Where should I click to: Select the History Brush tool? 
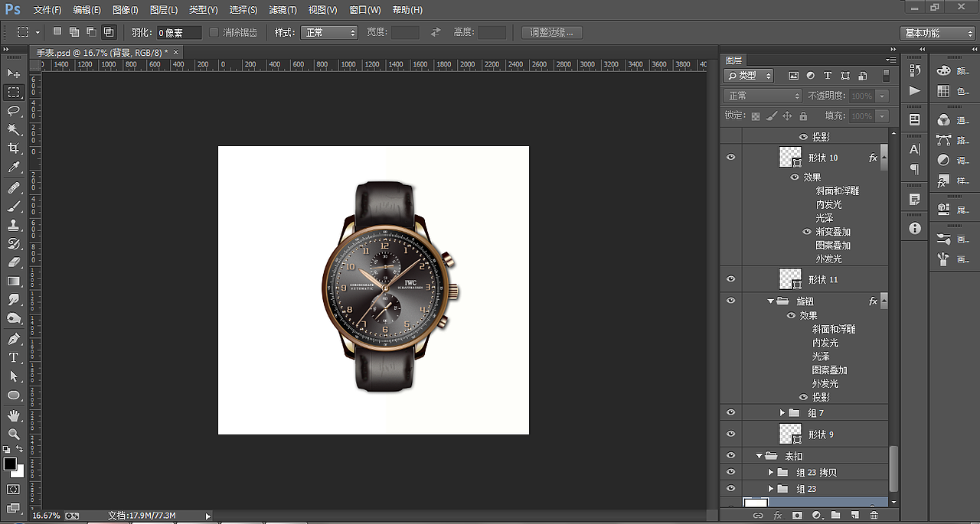coord(14,244)
